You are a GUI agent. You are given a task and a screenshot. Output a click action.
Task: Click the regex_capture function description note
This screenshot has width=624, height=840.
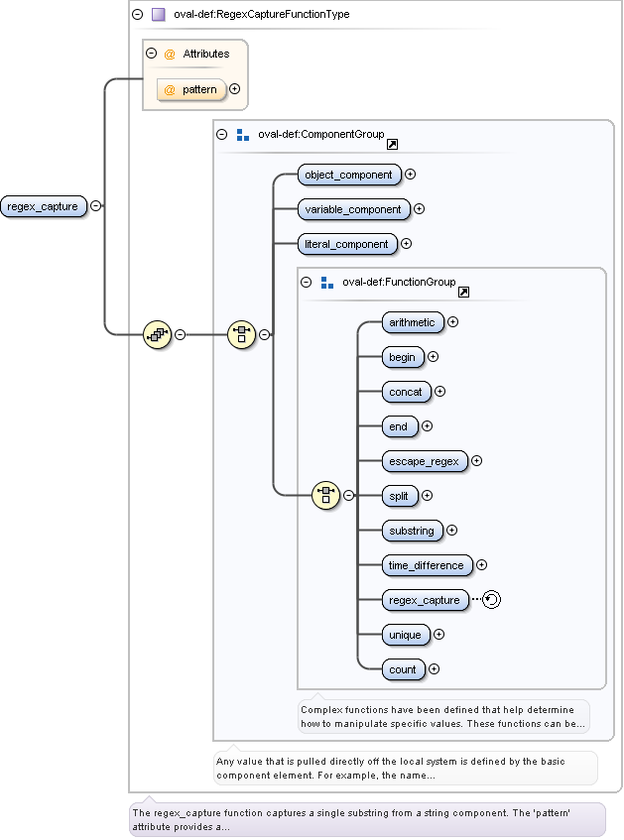coord(367,819)
